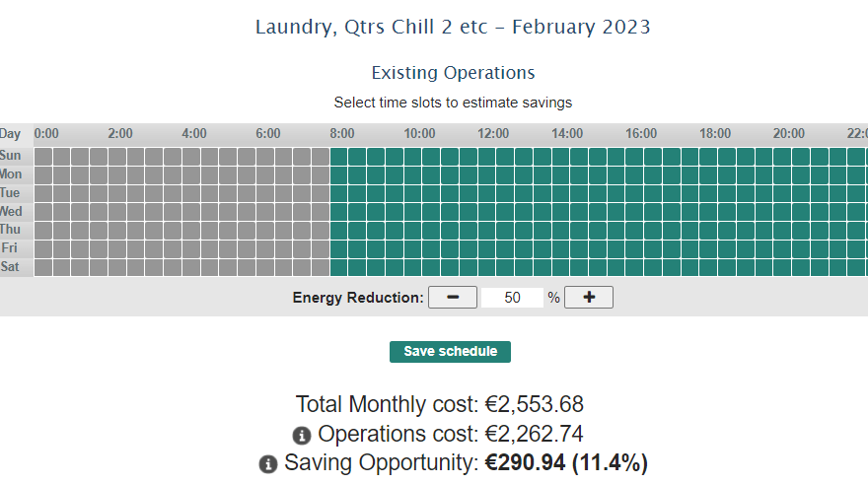868x484 pixels.
Task: Toggle the Saturday 4:00 time slot
Action: point(191,267)
